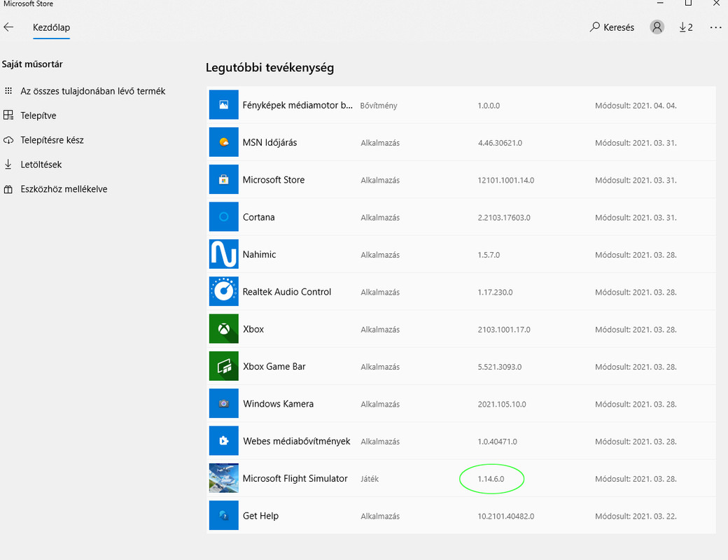This screenshot has width=728, height=560.
Task: Click the Get Help name text
Action: (x=260, y=516)
